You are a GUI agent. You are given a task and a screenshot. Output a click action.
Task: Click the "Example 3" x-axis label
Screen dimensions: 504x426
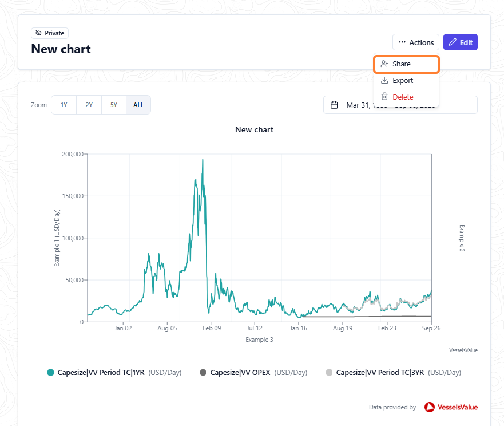(x=259, y=340)
